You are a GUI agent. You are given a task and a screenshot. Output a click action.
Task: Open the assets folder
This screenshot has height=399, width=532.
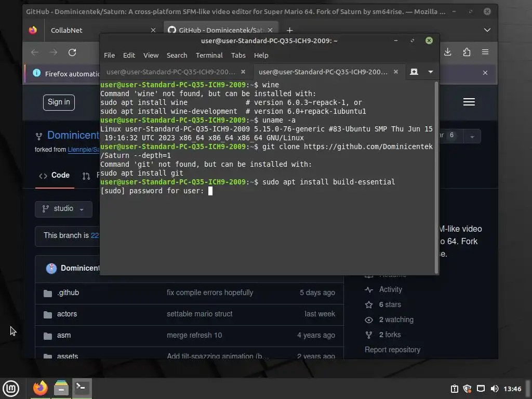67,355
